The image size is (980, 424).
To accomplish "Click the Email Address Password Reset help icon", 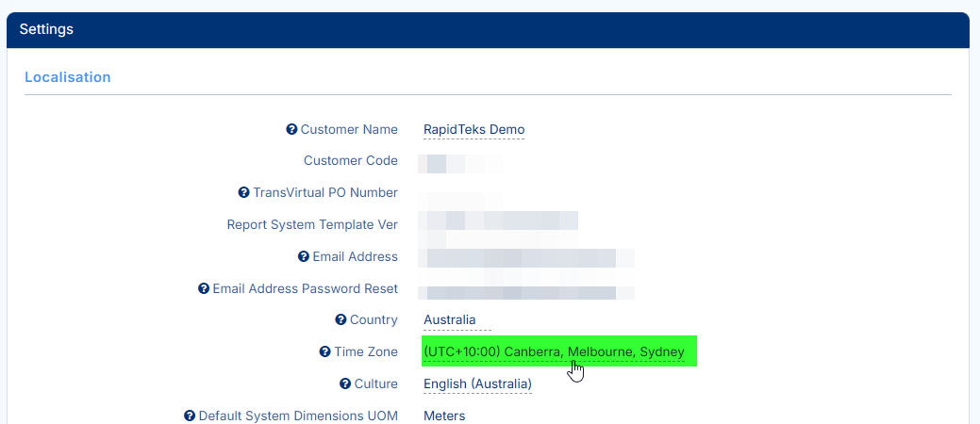I will (204, 289).
